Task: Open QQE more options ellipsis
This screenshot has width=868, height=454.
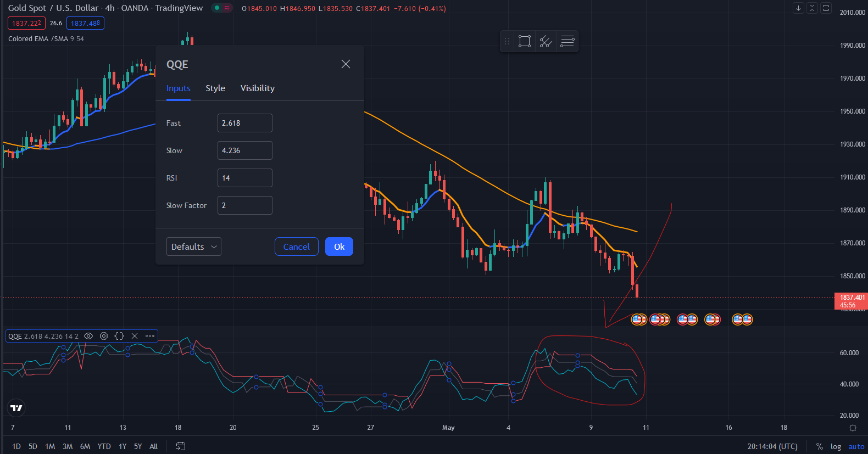Action: pyautogui.click(x=150, y=336)
